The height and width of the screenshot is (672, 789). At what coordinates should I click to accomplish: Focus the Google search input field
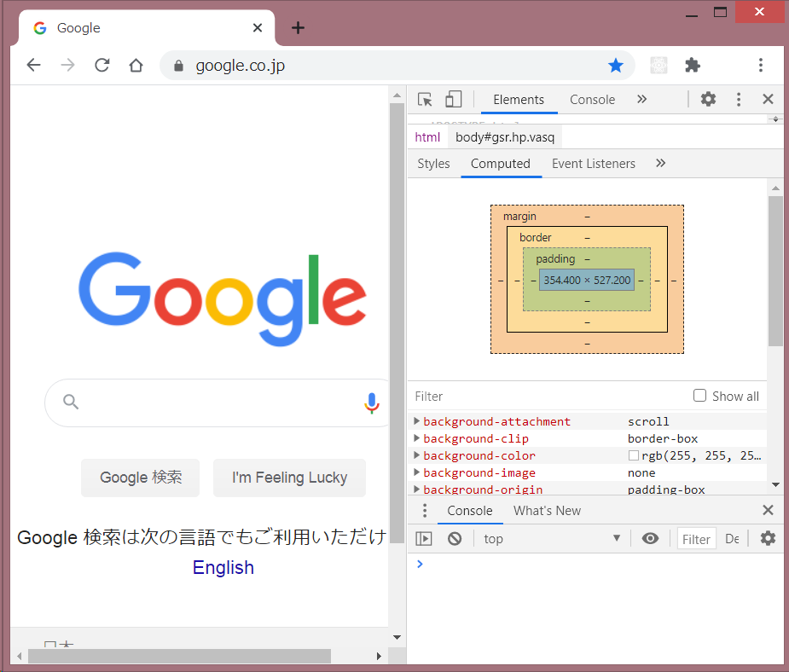(x=217, y=403)
